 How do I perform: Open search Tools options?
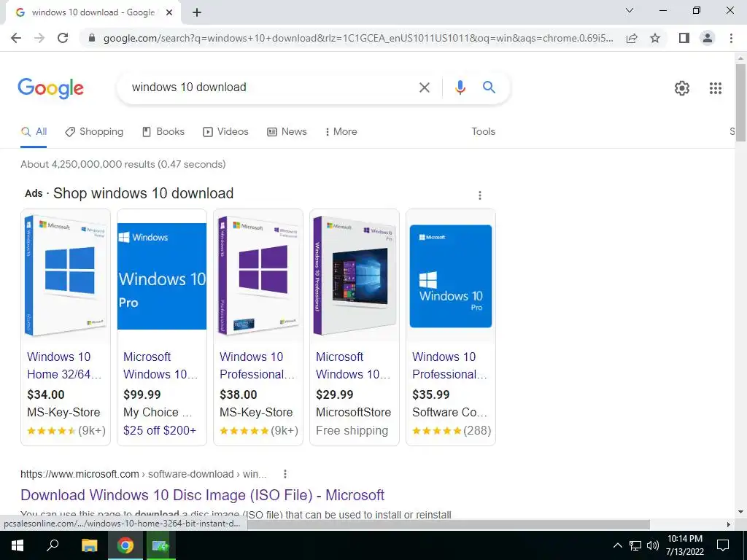[483, 132]
